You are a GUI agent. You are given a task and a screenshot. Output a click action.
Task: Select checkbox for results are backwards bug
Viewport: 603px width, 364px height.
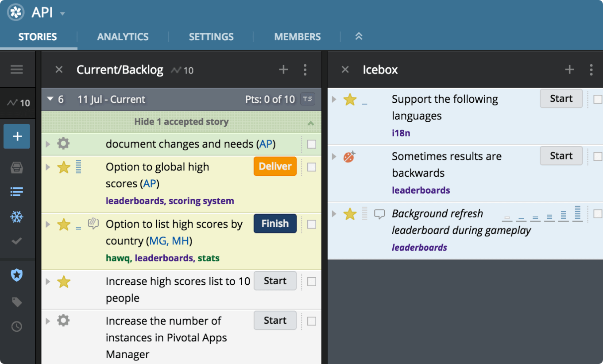598,156
